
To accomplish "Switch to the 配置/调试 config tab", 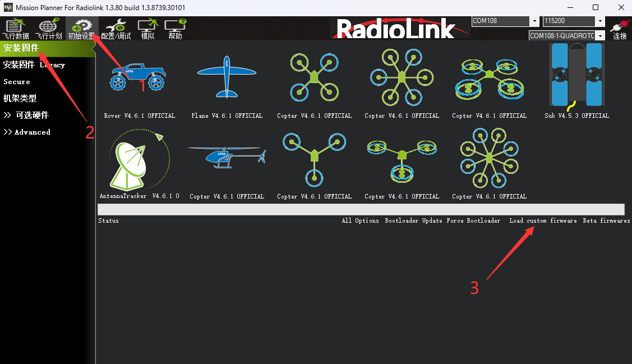I will (x=116, y=29).
